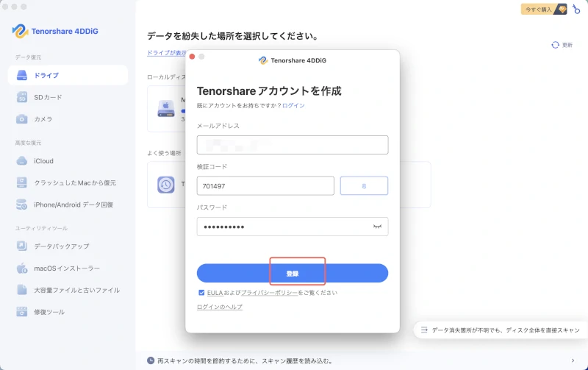This screenshot has height=370, width=588.
Task: Click the verification code countdown button
Action: pyautogui.click(x=364, y=186)
